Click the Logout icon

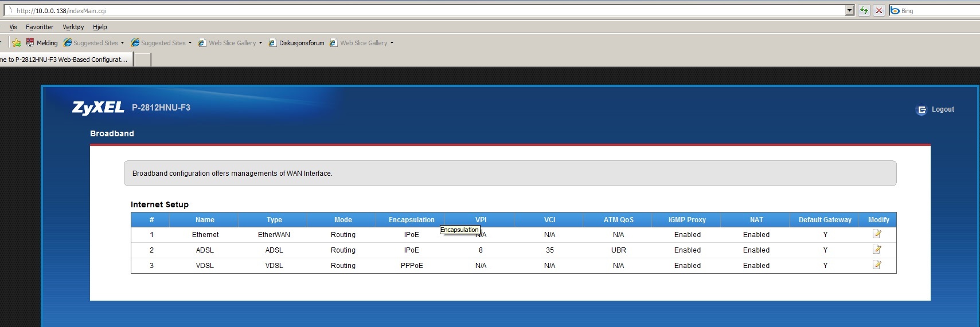coord(921,110)
